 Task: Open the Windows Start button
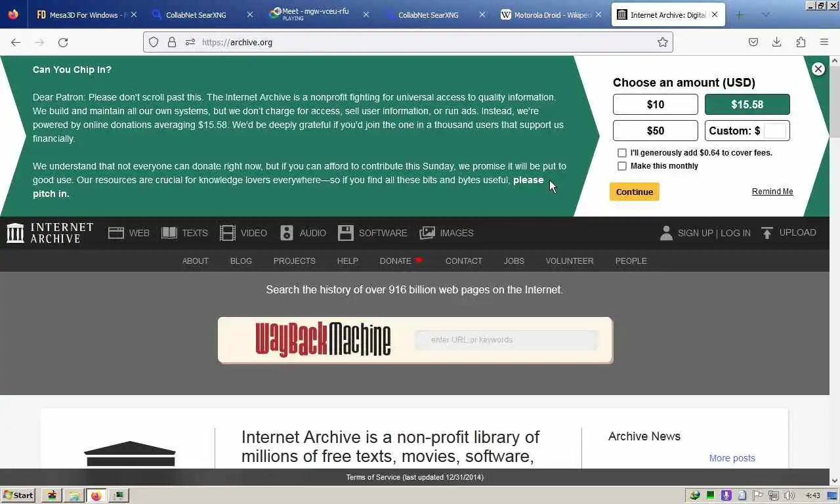pos(18,495)
